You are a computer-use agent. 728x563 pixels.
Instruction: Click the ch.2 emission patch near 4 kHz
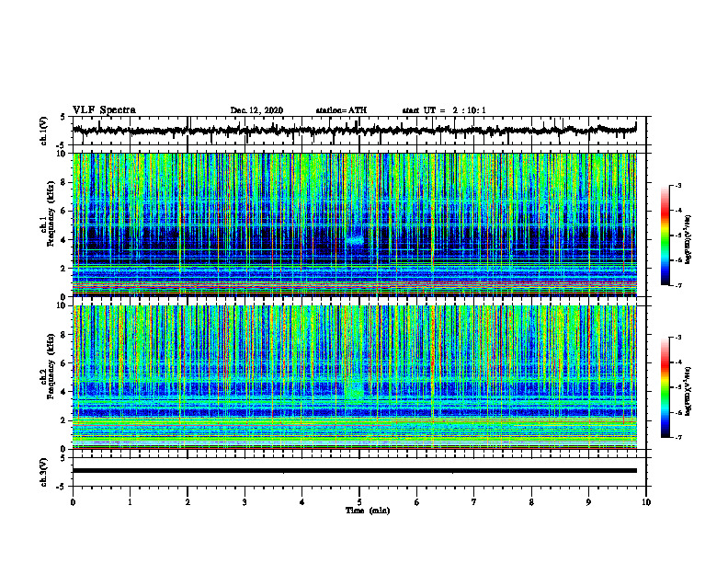[356, 389]
